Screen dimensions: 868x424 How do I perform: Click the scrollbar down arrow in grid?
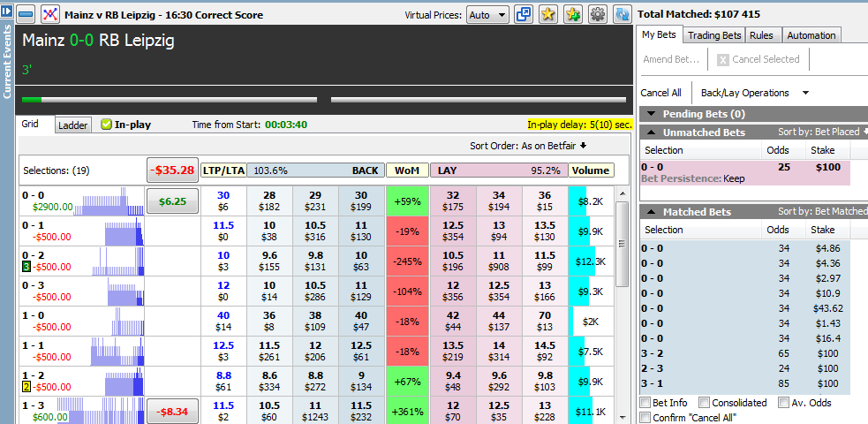623,417
